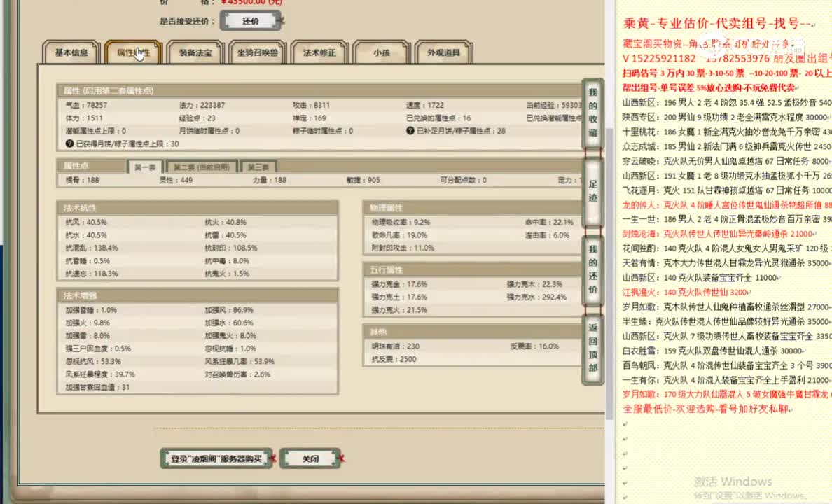Click the 已兑换的属性点：16 entry

coord(438,118)
